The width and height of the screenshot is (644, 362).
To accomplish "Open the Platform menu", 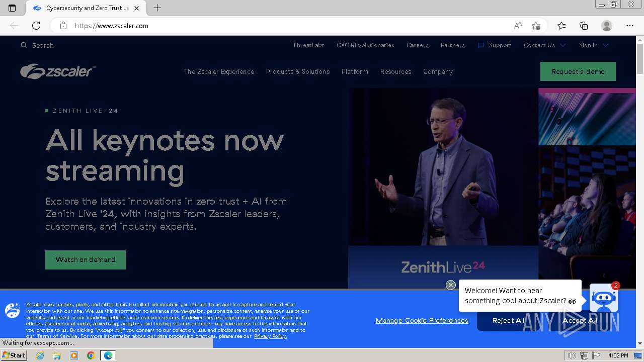I will point(355,71).
